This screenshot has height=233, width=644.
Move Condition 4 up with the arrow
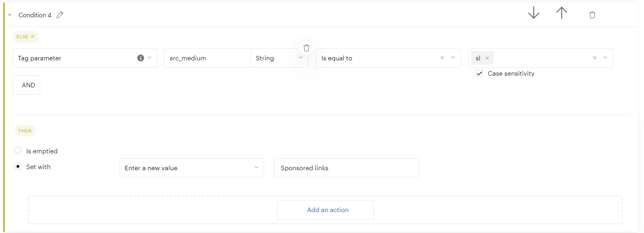562,13
